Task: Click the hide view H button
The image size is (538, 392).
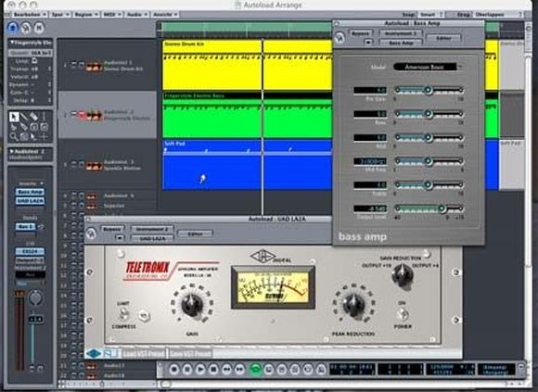Action: [39, 28]
